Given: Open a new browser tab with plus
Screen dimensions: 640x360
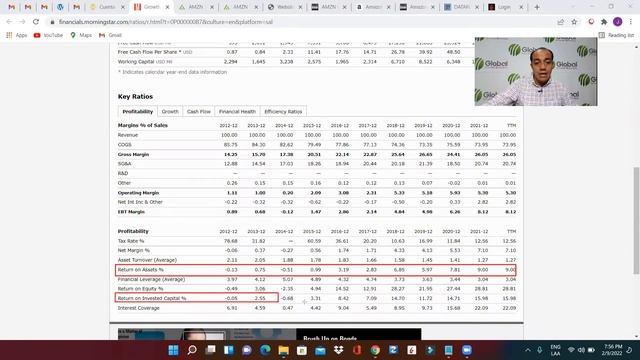Looking at the screenshot, I should 537,7.
